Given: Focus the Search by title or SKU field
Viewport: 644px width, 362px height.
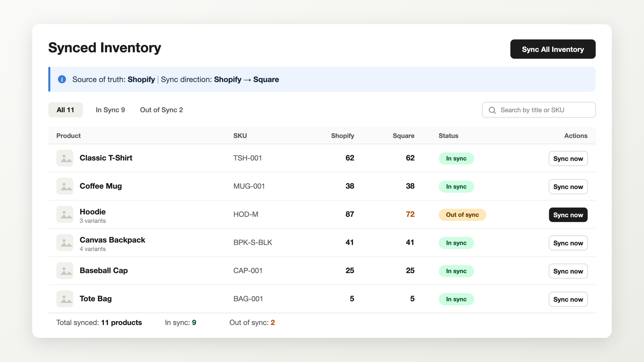Looking at the screenshot, I should coord(539,110).
